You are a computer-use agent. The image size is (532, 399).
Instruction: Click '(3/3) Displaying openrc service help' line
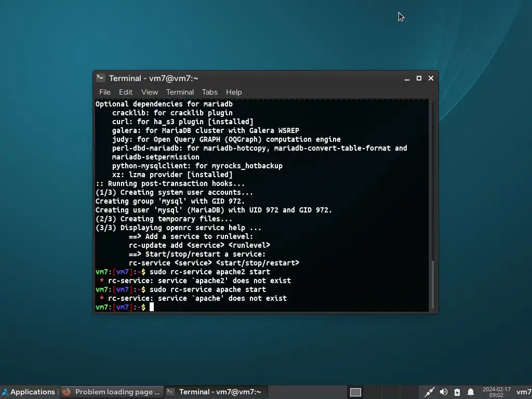pos(179,228)
